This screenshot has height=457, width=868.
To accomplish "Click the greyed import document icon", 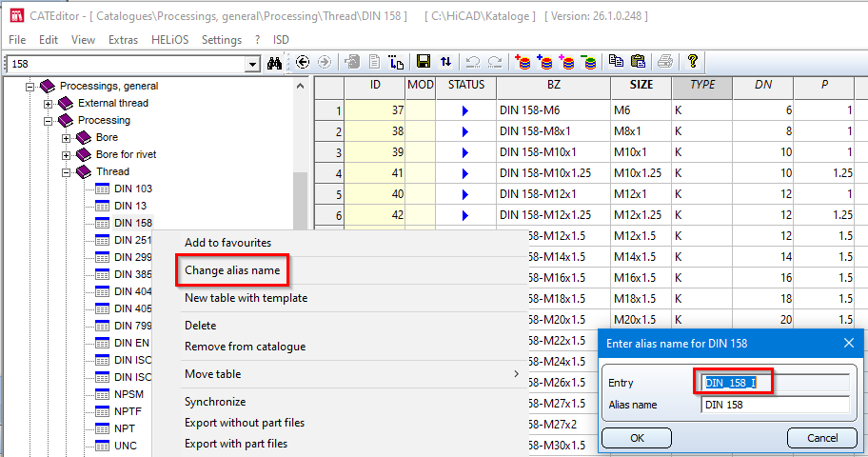I will [351, 62].
